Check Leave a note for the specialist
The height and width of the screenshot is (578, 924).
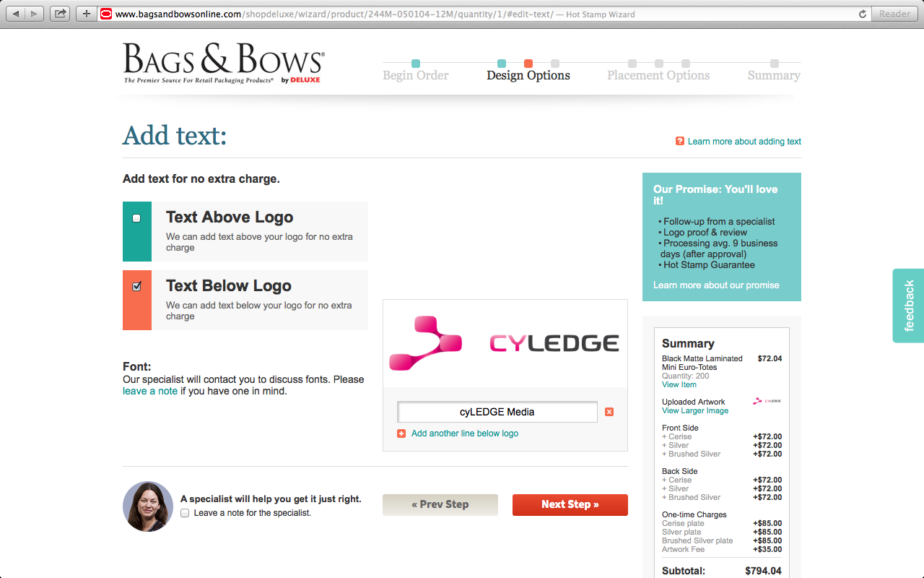(185, 513)
